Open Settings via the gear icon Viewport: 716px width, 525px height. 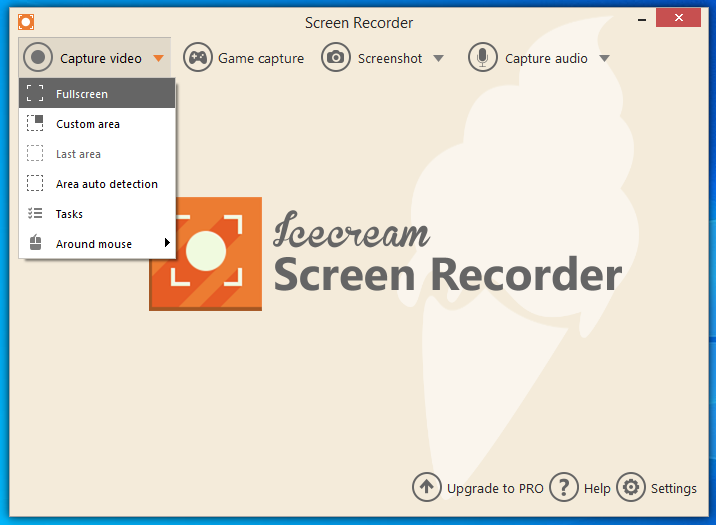click(x=631, y=488)
